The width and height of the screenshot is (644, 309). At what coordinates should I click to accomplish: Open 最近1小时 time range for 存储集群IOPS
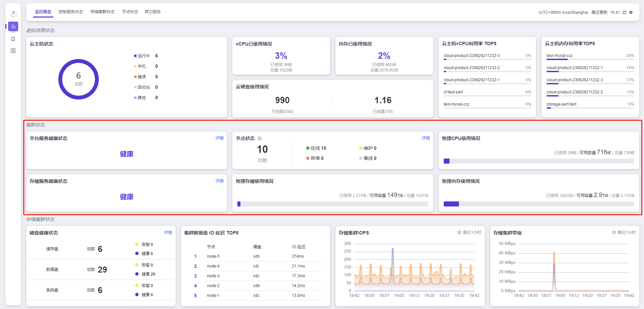pos(469,232)
